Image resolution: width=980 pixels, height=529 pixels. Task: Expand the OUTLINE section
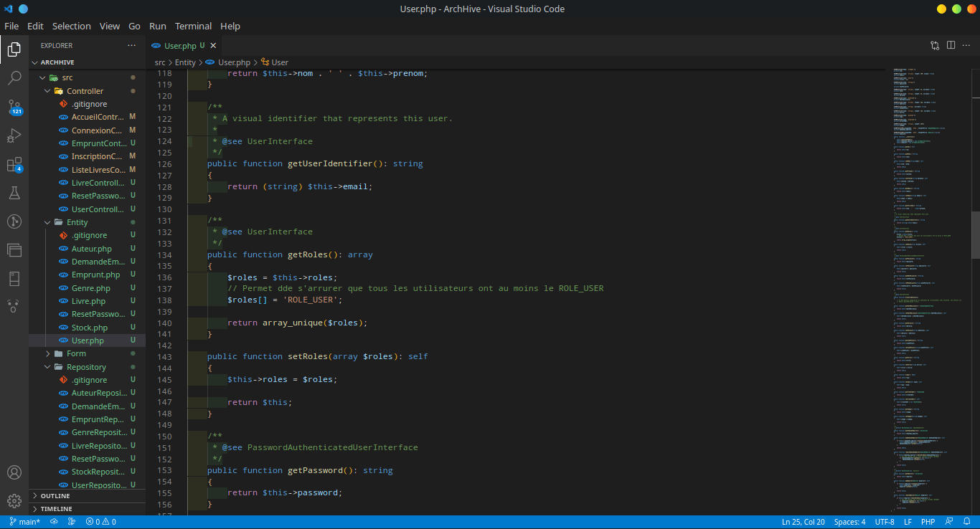pyautogui.click(x=55, y=496)
